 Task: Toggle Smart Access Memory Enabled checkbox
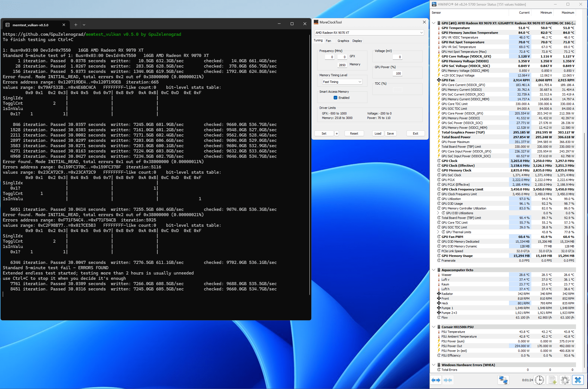(x=335, y=98)
